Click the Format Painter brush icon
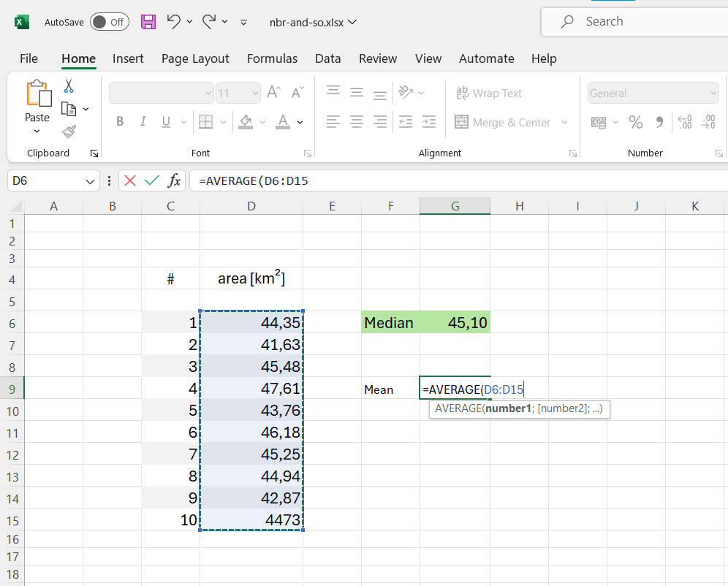This screenshot has height=586, width=728. click(x=69, y=132)
